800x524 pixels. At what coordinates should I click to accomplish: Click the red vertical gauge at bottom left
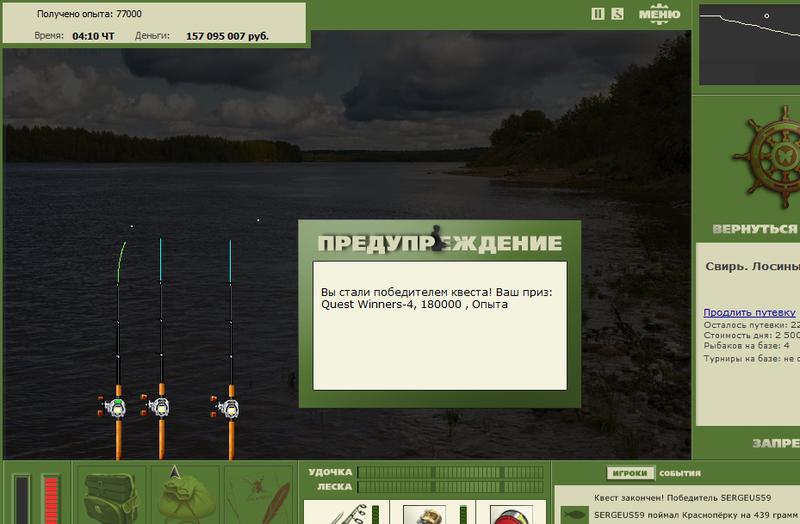51,499
